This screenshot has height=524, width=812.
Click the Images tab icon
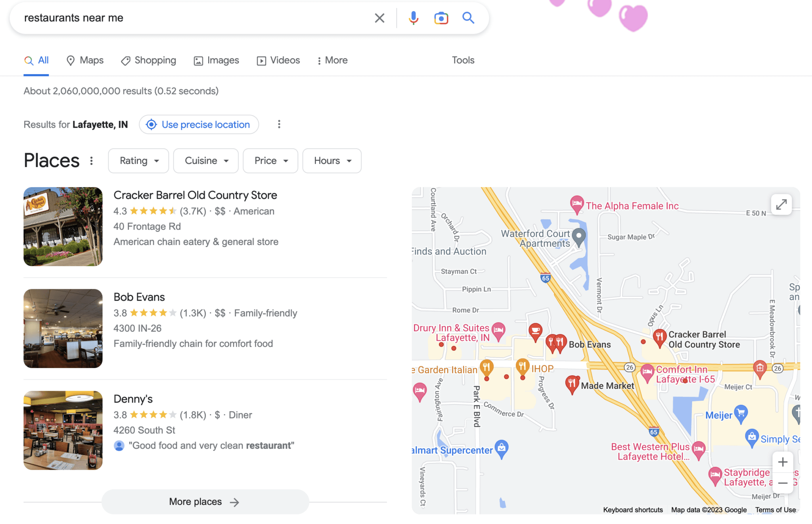click(x=197, y=60)
